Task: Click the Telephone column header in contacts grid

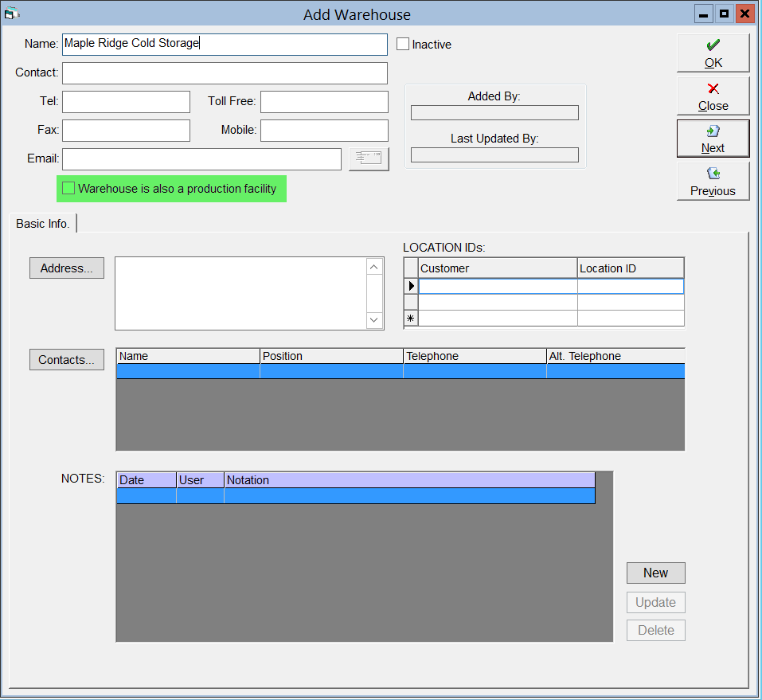Action: tap(475, 356)
